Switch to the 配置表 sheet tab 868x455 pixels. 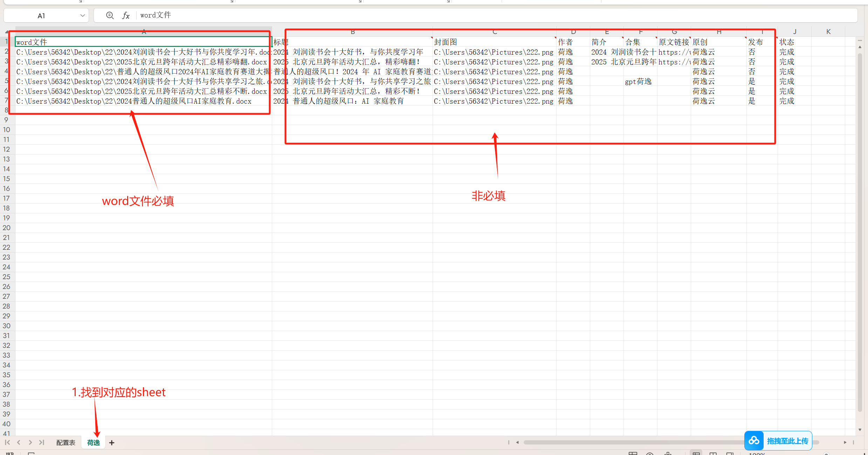tap(66, 443)
